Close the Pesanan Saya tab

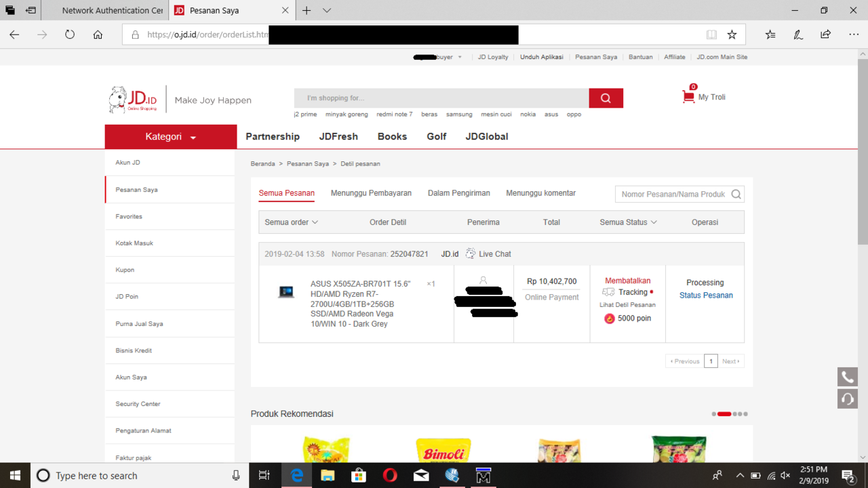pyautogui.click(x=285, y=10)
